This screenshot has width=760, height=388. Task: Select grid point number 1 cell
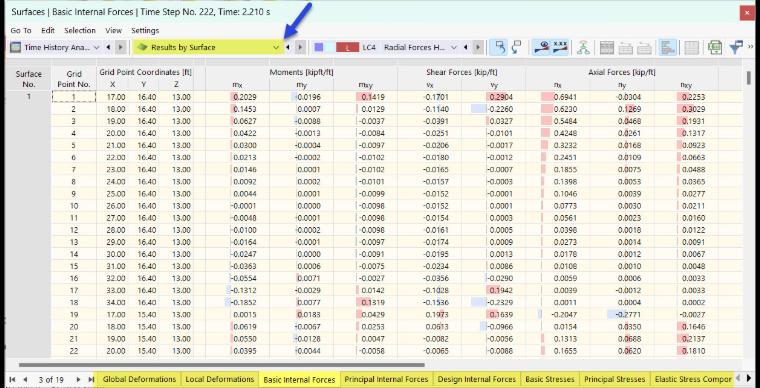(x=74, y=97)
